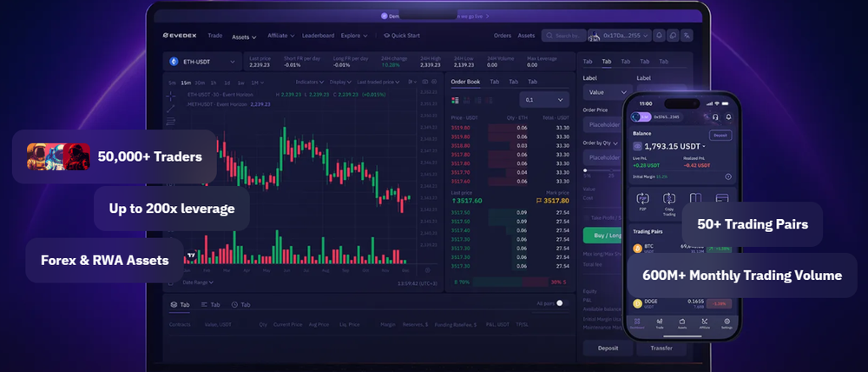Expand the Assets dropdown in navbar

[244, 37]
